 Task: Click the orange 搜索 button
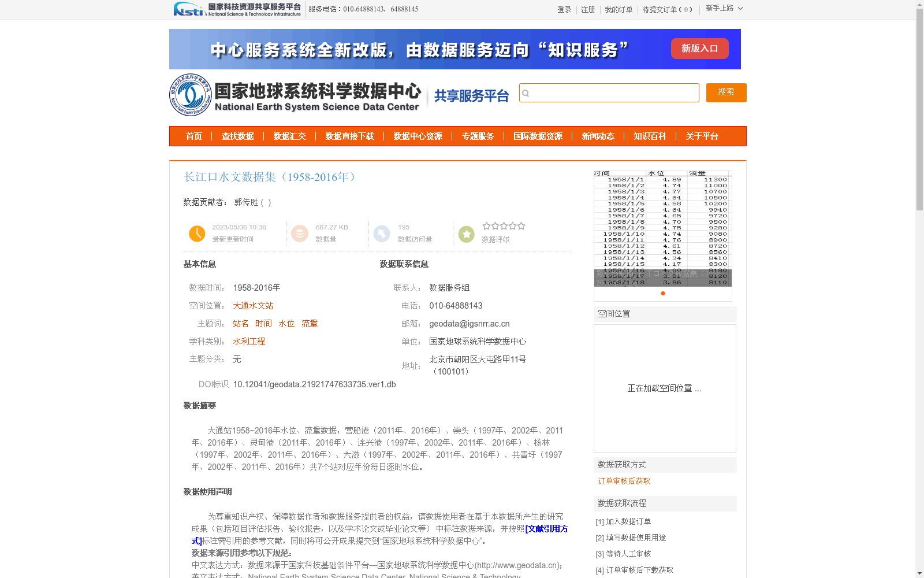[x=726, y=92]
